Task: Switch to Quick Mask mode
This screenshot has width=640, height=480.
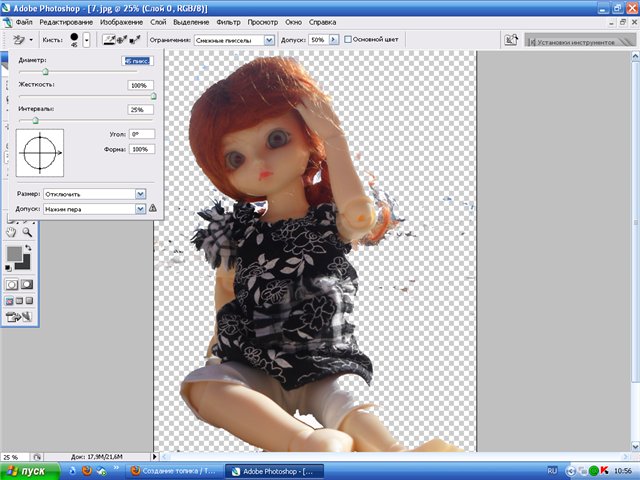Action: pyautogui.click(x=27, y=284)
